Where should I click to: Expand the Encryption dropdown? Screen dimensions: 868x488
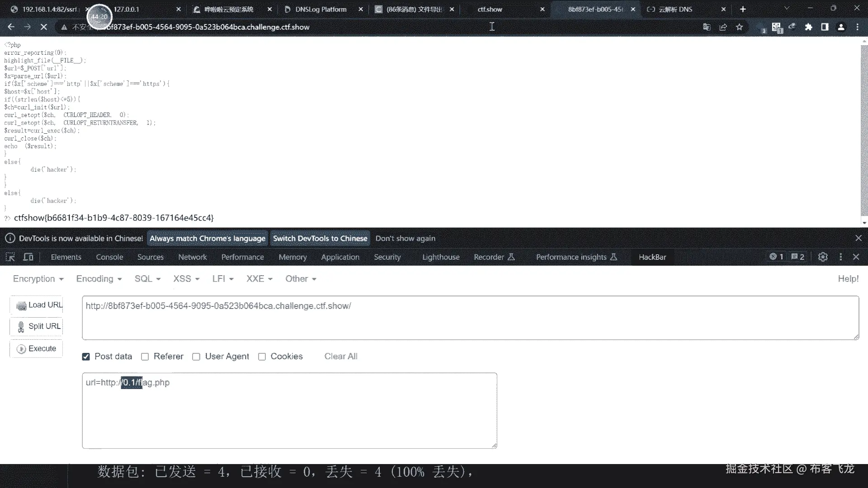[x=38, y=279]
